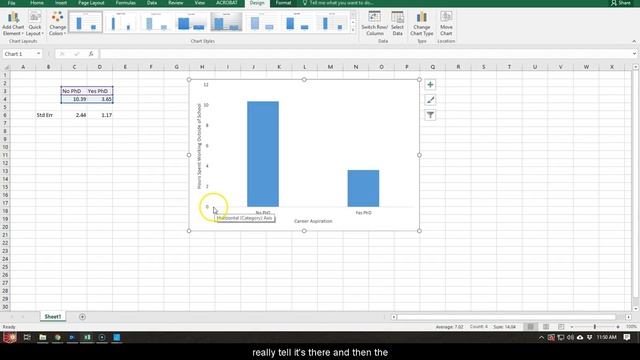Open the Change Colors palette
The width and height of the screenshot is (640, 360).
click(x=57, y=24)
